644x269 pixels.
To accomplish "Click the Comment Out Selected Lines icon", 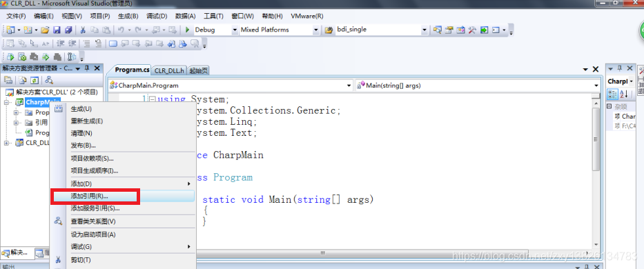I will pyautogui.click(x=87, y=43).
